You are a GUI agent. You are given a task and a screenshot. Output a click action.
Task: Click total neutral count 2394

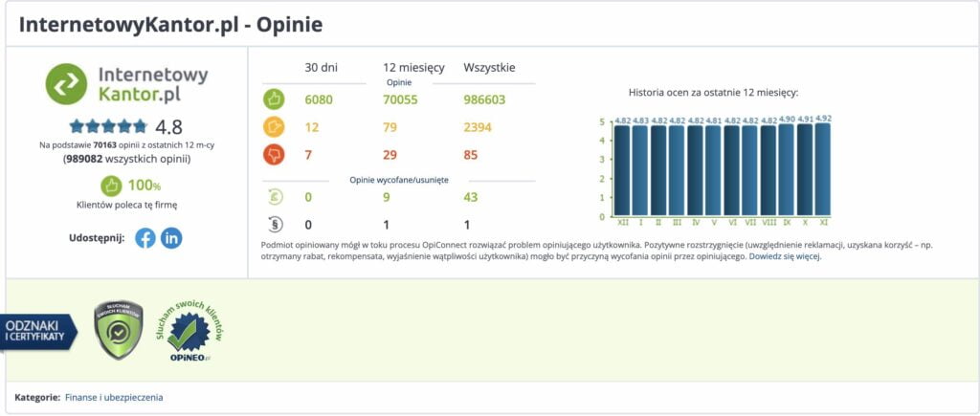pos(478,127)
